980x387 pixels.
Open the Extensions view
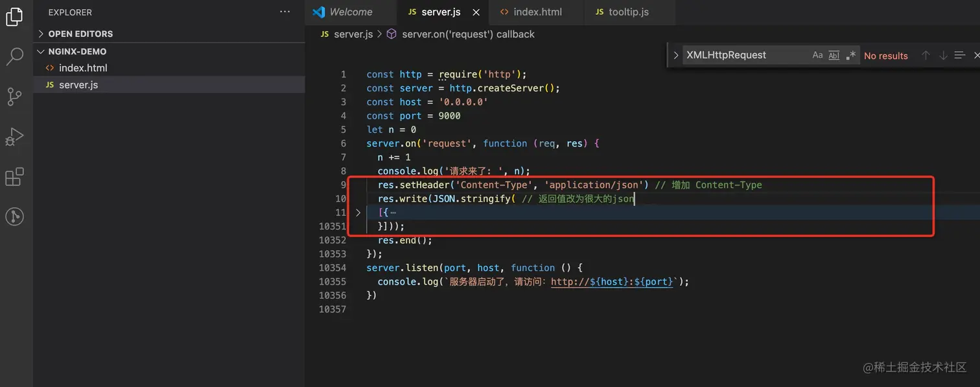(14, 176)
